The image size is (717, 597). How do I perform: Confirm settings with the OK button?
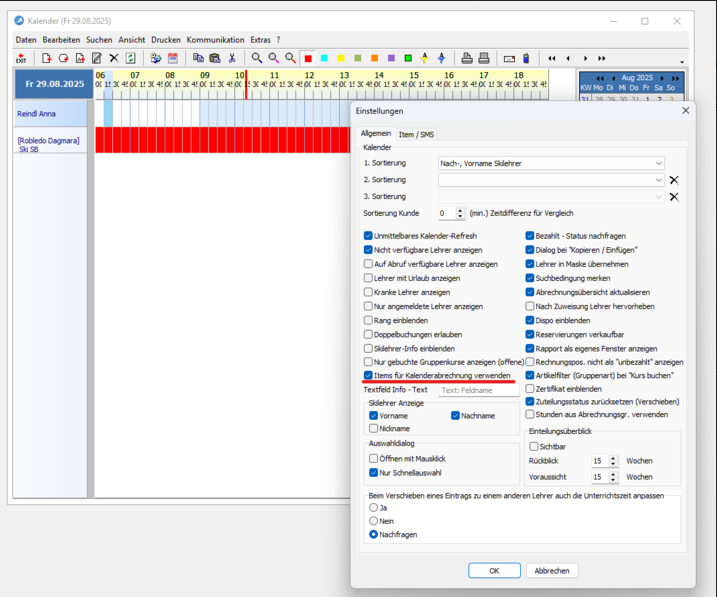pos(494,570)
